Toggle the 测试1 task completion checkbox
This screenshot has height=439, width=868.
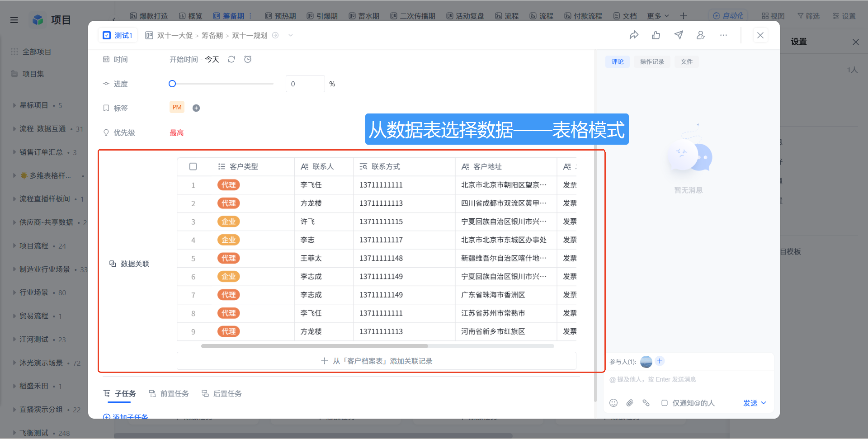[x=107, y=35]
